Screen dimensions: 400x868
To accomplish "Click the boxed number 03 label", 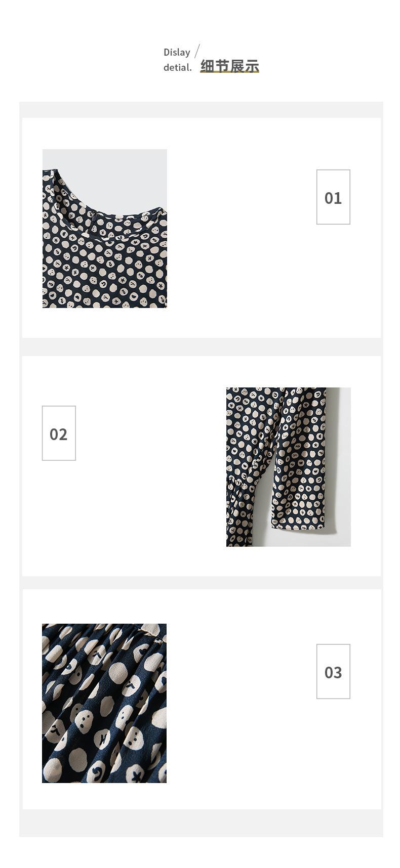I will tap(333, 672).
